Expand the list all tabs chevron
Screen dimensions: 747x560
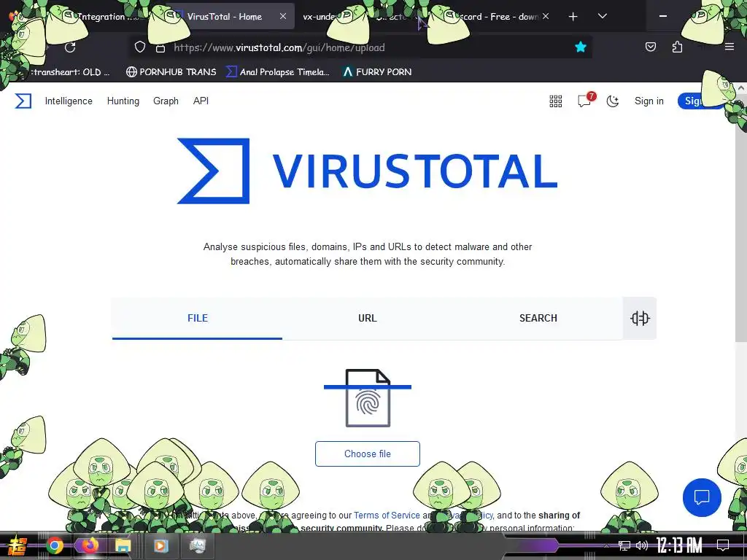point(602,16)
